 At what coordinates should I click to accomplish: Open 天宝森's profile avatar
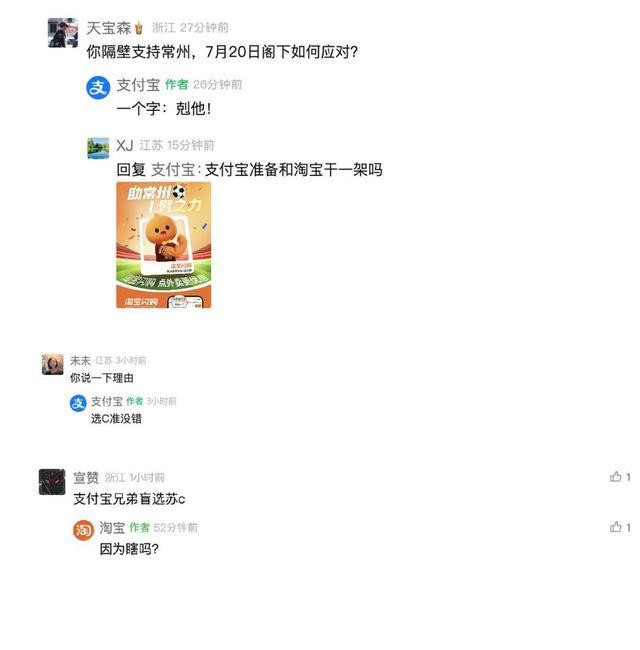tap(63, 33)
